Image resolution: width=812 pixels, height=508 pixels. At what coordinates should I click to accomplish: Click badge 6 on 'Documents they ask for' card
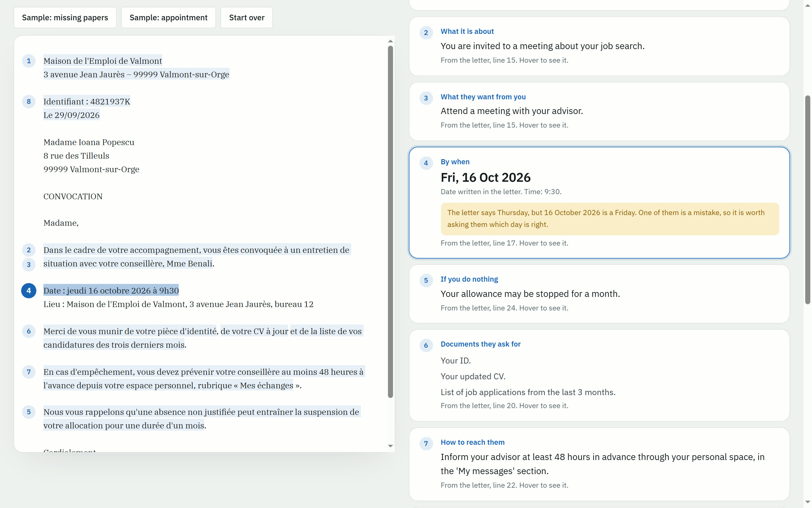click(x=426, y=345)
